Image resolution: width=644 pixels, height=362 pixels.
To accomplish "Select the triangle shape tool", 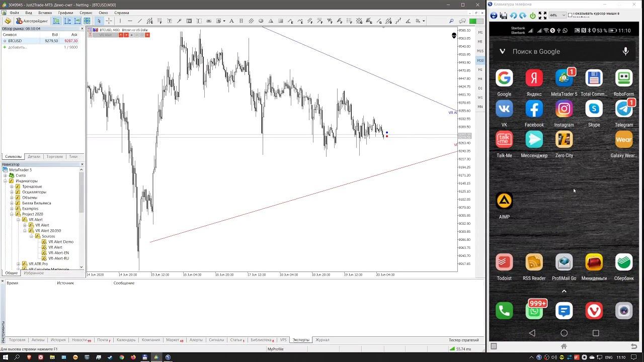I will (x=271, y=21).
